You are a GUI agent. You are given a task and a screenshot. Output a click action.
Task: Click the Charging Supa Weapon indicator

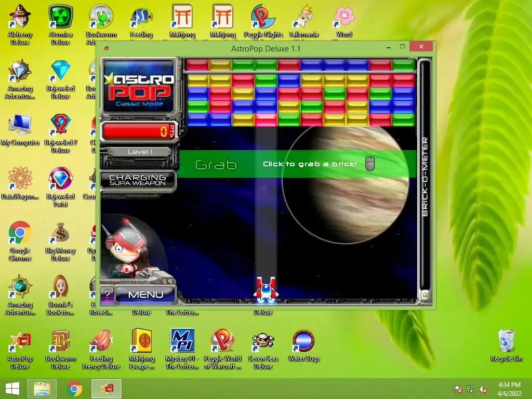pos(138,180)
